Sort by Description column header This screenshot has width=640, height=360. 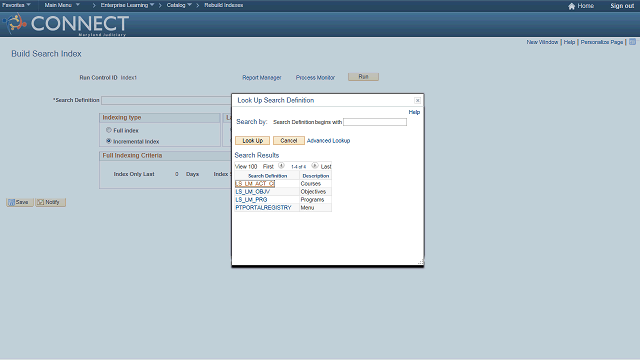pyautogui.click(x=316, y=176)
